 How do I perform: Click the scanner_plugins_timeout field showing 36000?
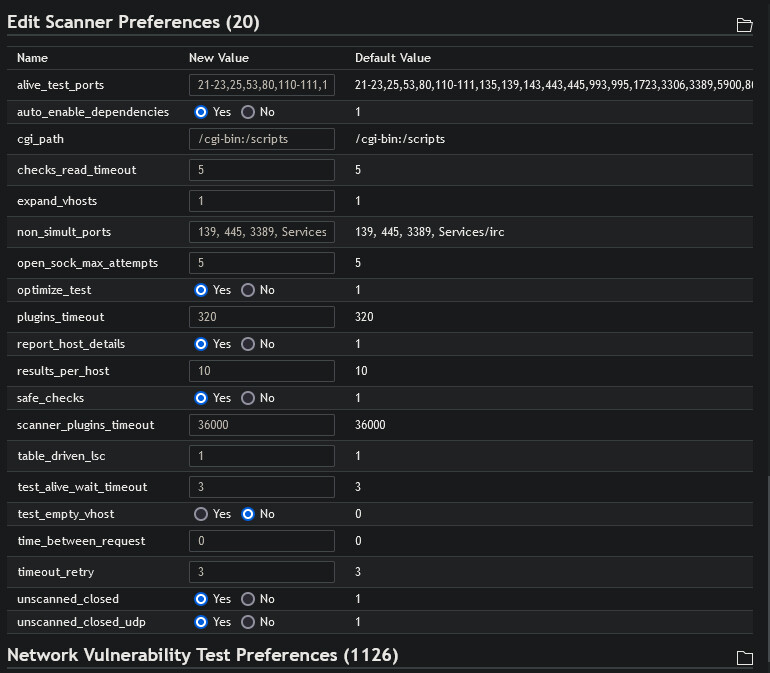[262, 425]
